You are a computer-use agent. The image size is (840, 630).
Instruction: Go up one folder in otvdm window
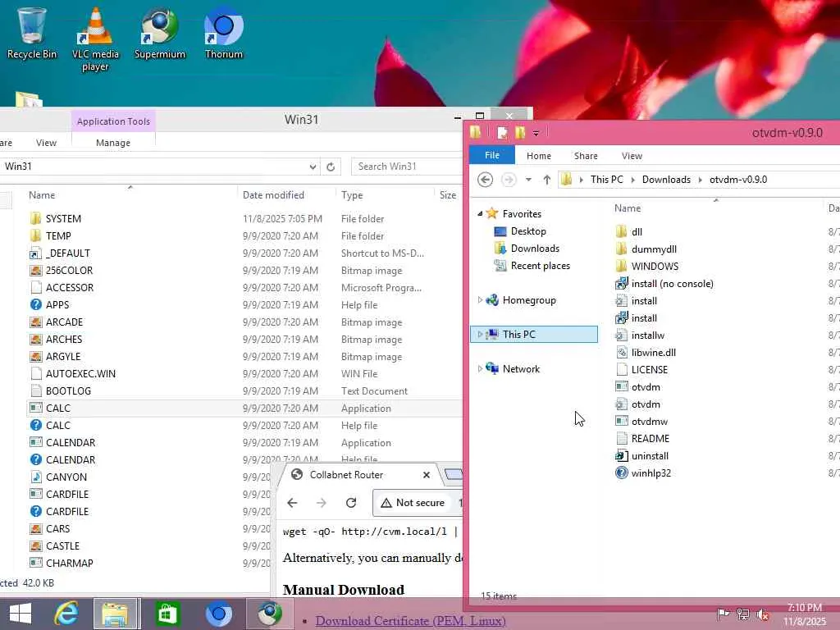click(x=546, y=180)
